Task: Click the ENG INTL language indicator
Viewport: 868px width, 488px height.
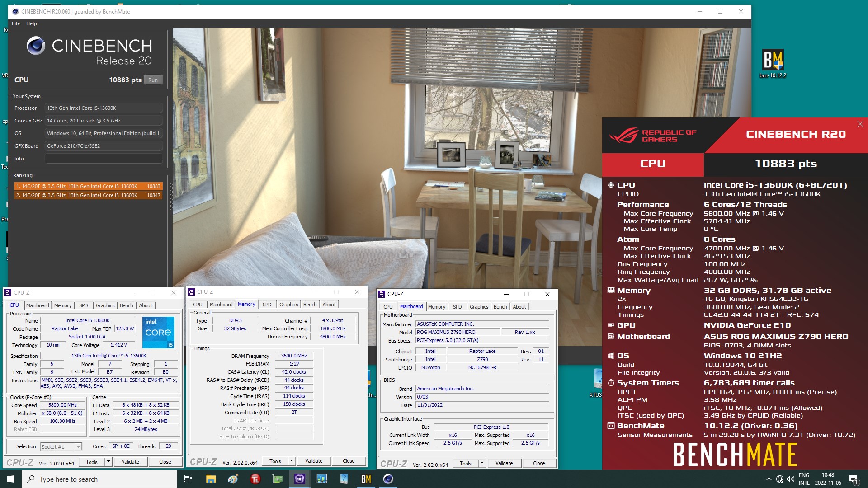Action: pyautogui.click(x=804, y=479)
